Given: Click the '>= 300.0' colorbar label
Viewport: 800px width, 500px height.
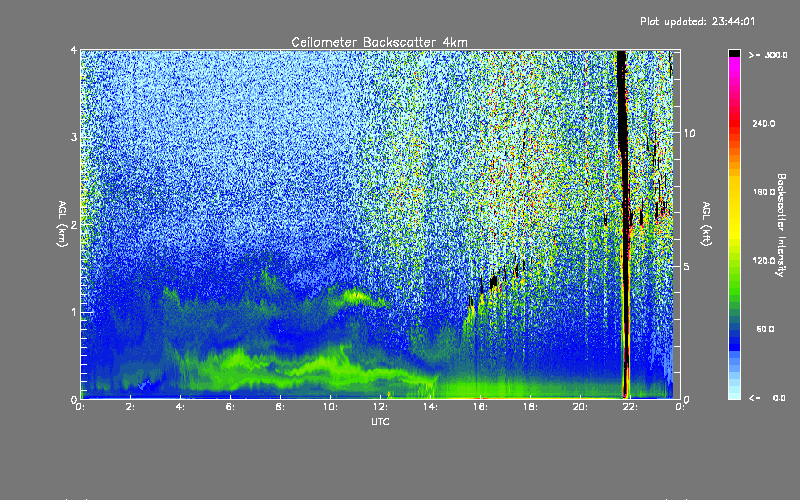Looking at the screenshot, I should pyautogui.click(x=768, y=55).
